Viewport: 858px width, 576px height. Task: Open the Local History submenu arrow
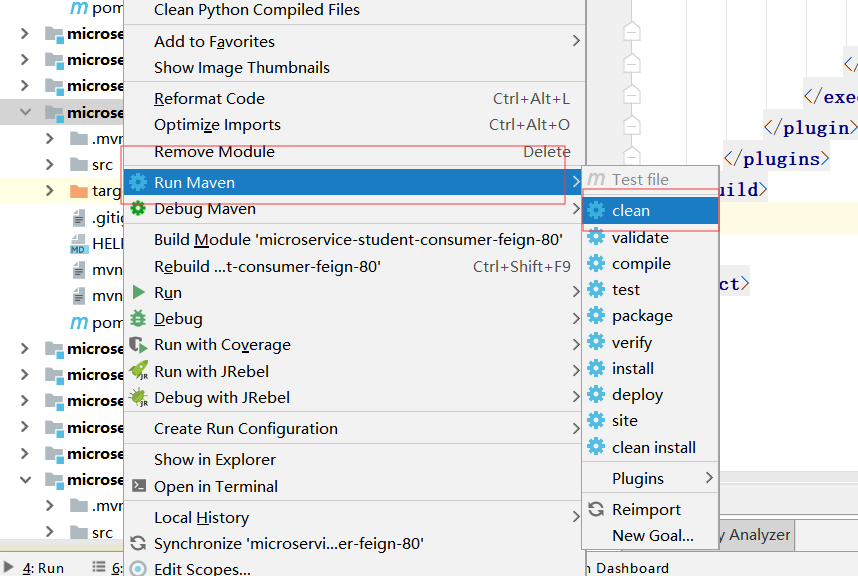tap(576, 516)
